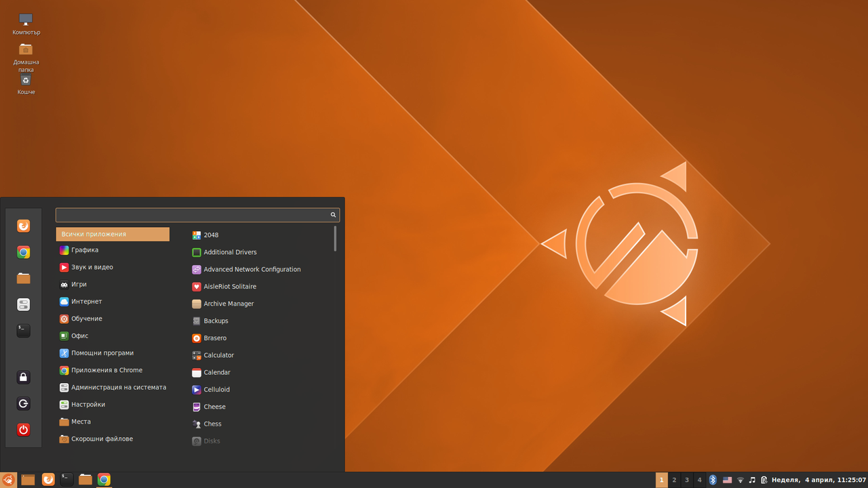
Task: Open the Звук и видео category
Action: [x=113, y=267]
